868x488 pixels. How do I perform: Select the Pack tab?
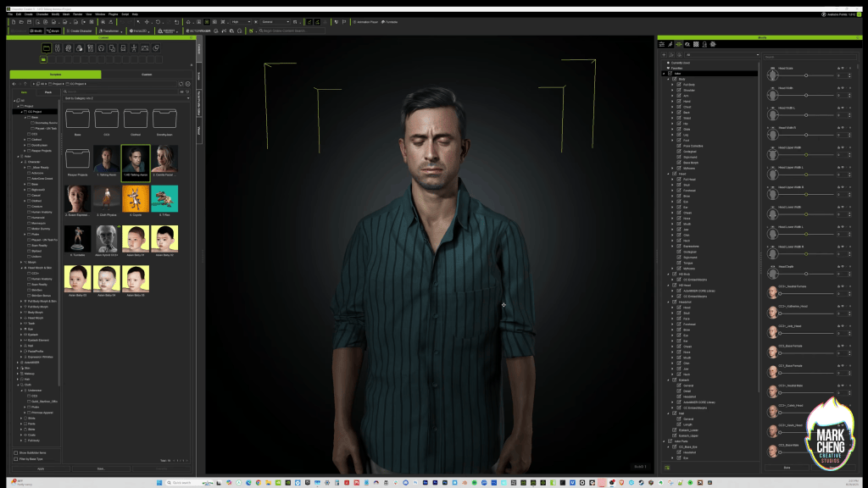[x=48, y=91]
